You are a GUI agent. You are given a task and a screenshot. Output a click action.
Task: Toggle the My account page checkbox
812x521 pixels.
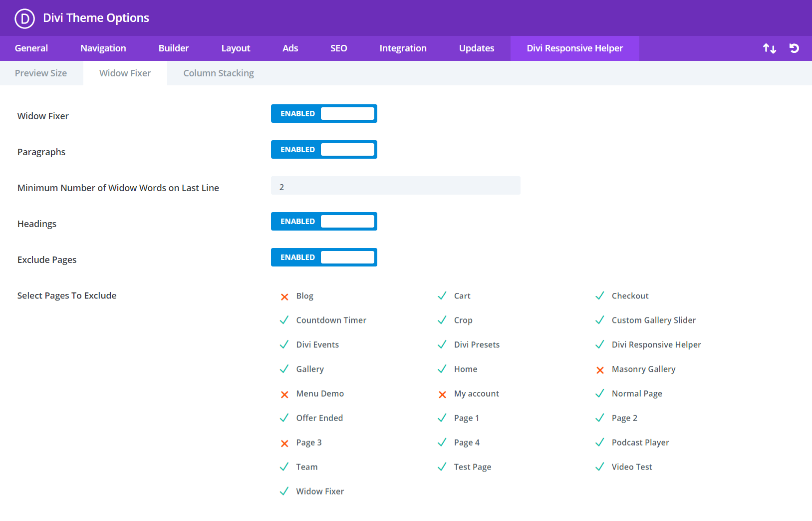coord(442,395)
